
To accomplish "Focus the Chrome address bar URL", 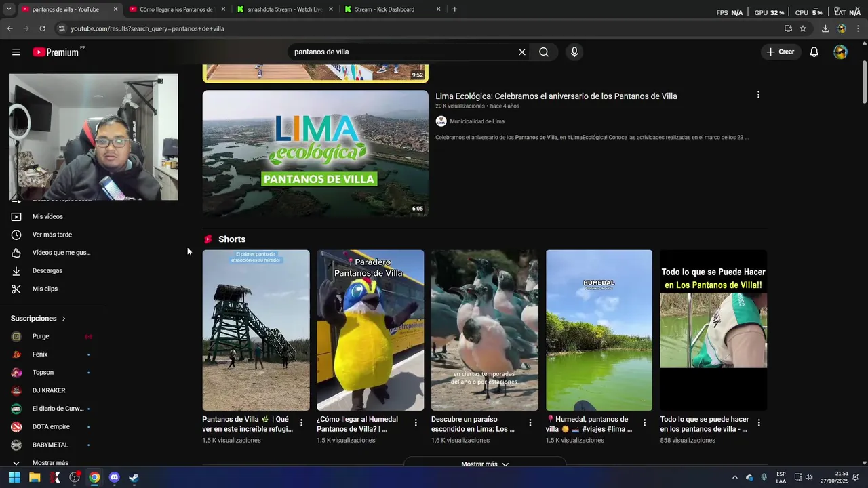I will (147, 28).
